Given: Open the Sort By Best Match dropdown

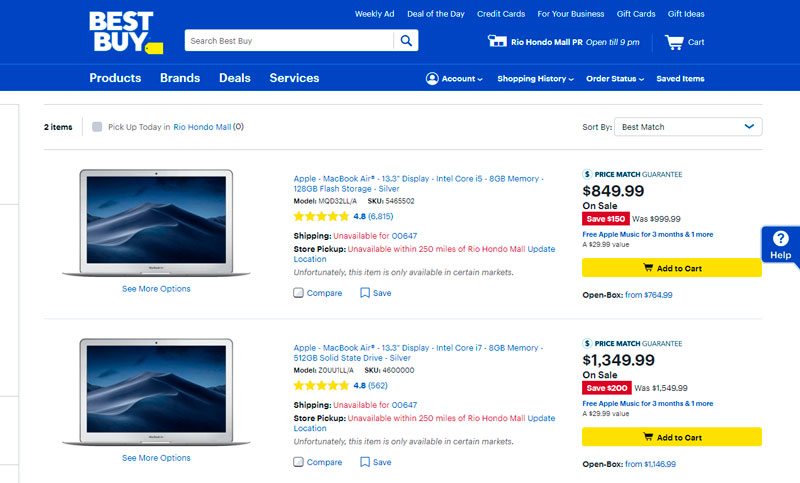Looking at the screenshot, I should tap(687, 127).
